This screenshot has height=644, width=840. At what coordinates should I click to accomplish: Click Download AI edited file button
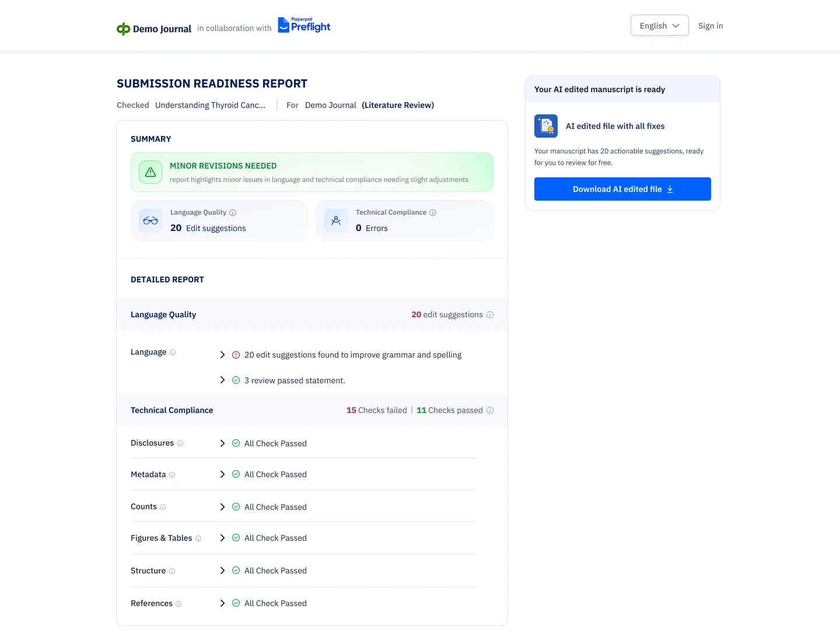(x=622, y=189)
